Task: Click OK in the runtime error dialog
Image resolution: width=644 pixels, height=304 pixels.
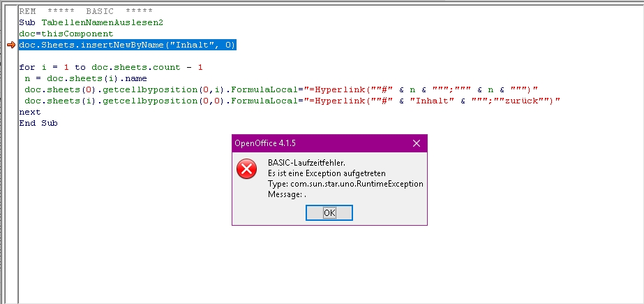Action: 329,212
